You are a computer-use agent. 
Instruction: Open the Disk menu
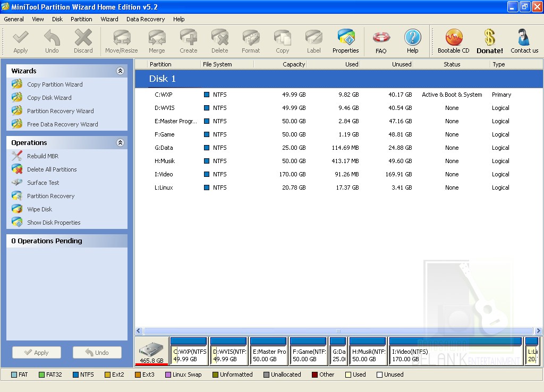(x=57, y=19)
